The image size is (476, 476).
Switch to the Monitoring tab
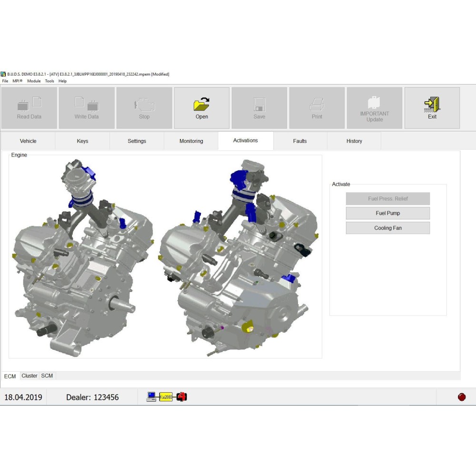point(191,140)
